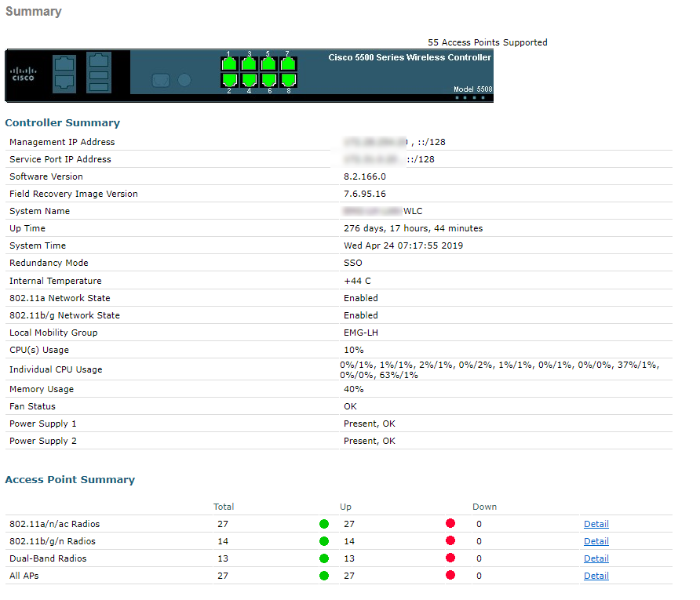Click the red Down dot for 802.11a/n/ac Radios

[450, 523]
